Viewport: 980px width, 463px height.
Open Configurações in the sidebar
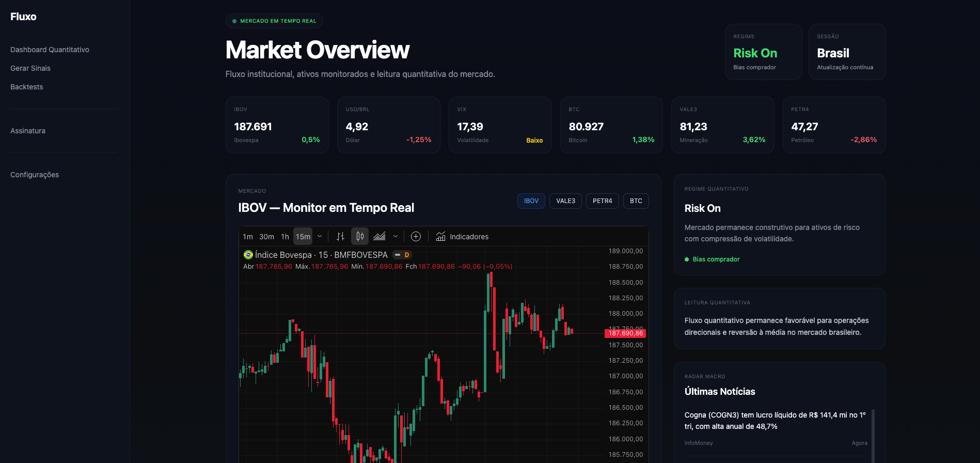(35, 175)
